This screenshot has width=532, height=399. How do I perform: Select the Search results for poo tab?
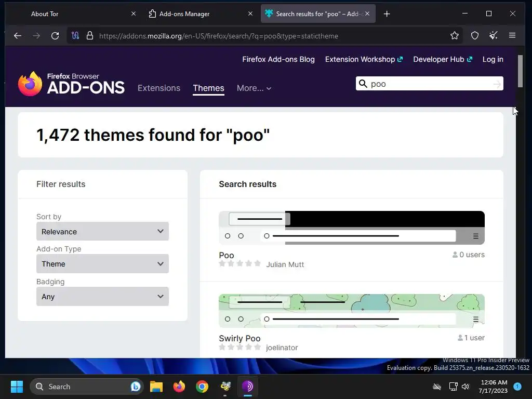click(x=318, y=14)
